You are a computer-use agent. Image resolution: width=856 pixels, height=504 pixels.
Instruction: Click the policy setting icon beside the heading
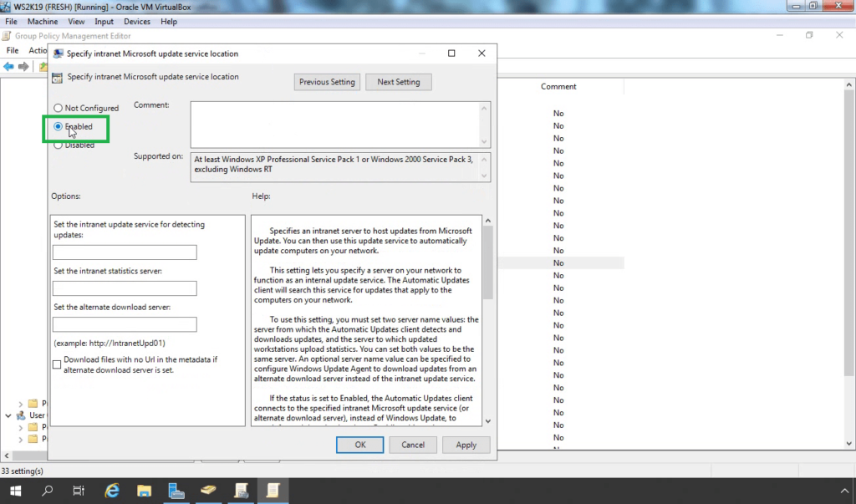coord(58,78)
